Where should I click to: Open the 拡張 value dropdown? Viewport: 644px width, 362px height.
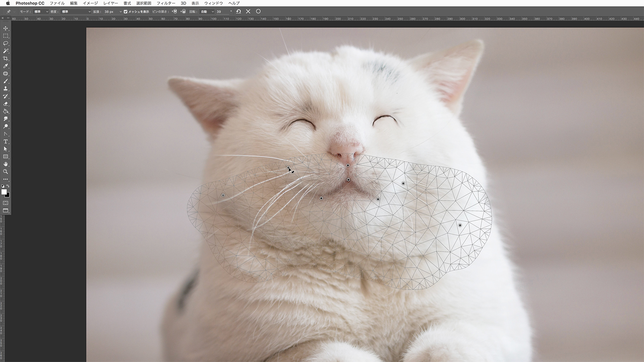click(x=121, y=12)
